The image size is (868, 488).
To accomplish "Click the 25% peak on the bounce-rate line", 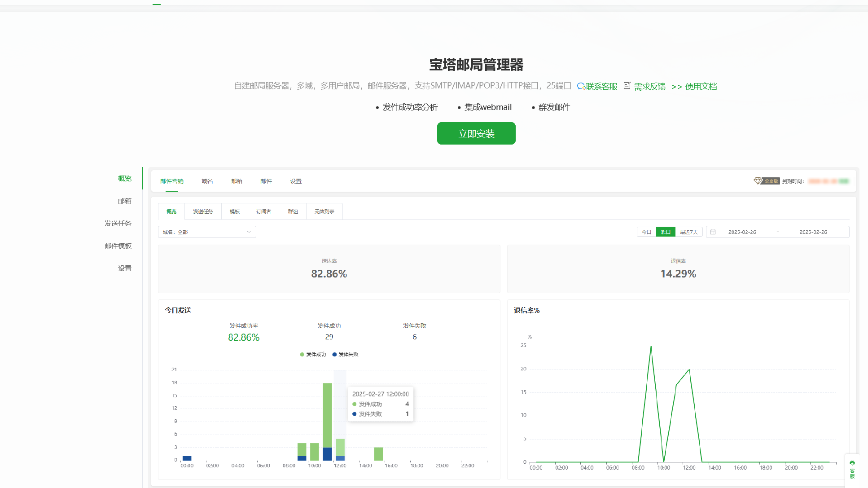I will click(651, 347).
